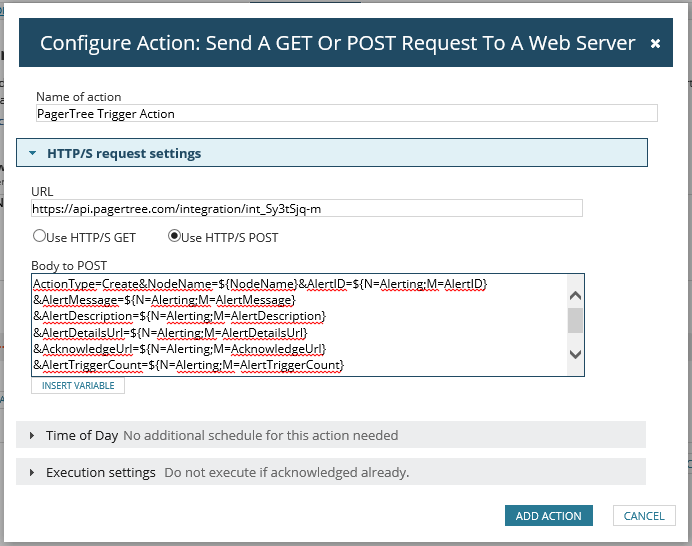Click the ActionType=Create first line of body
This screenshot has height=546, width=692.
[260, 285]
